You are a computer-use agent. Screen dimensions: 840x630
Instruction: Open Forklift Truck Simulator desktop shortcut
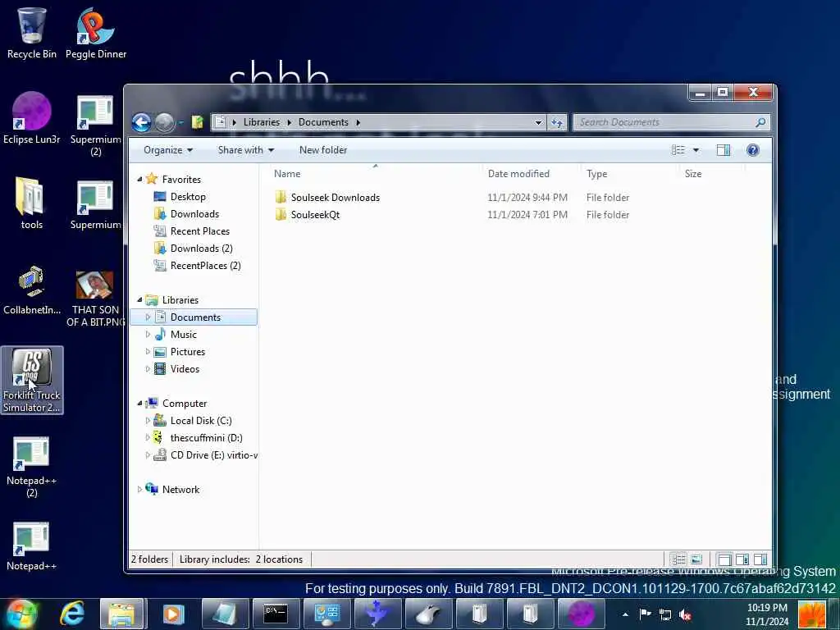click(x=32, y=381)
